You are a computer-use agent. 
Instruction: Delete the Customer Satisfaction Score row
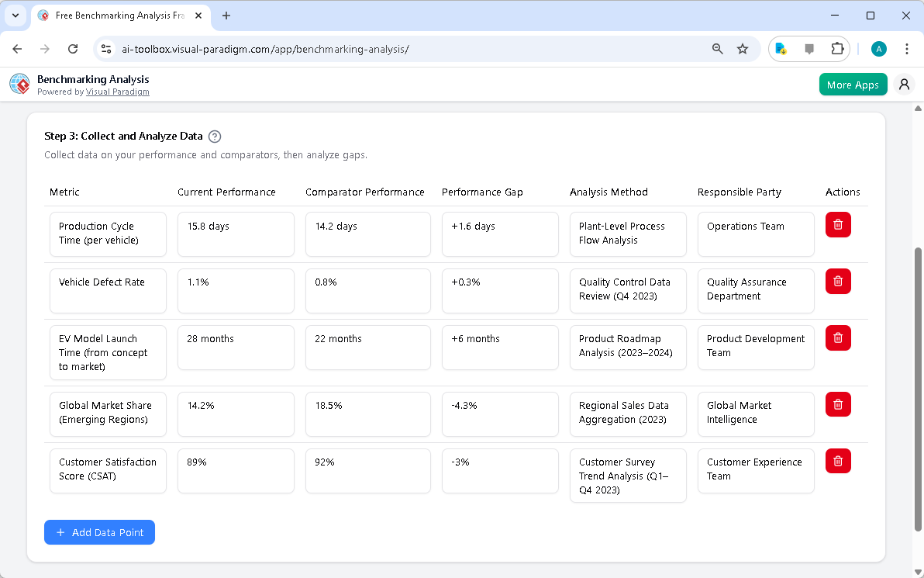pos(838,460)
